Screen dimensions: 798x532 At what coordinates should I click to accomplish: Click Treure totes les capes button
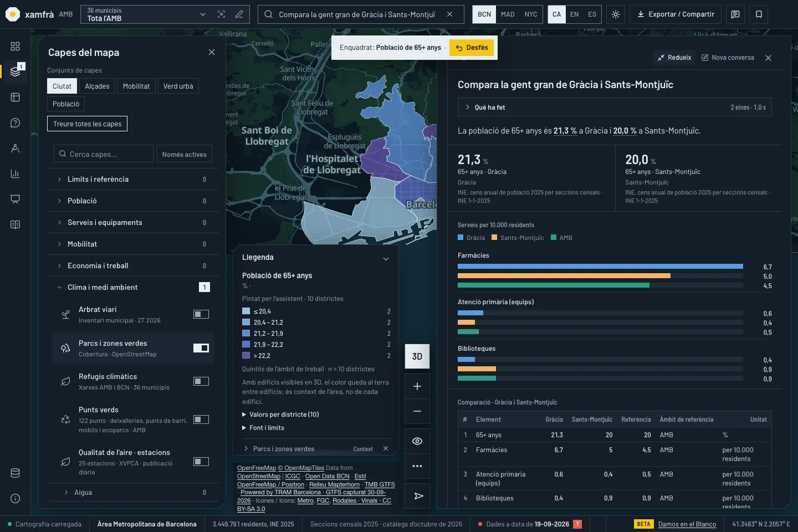pos(88,124)
